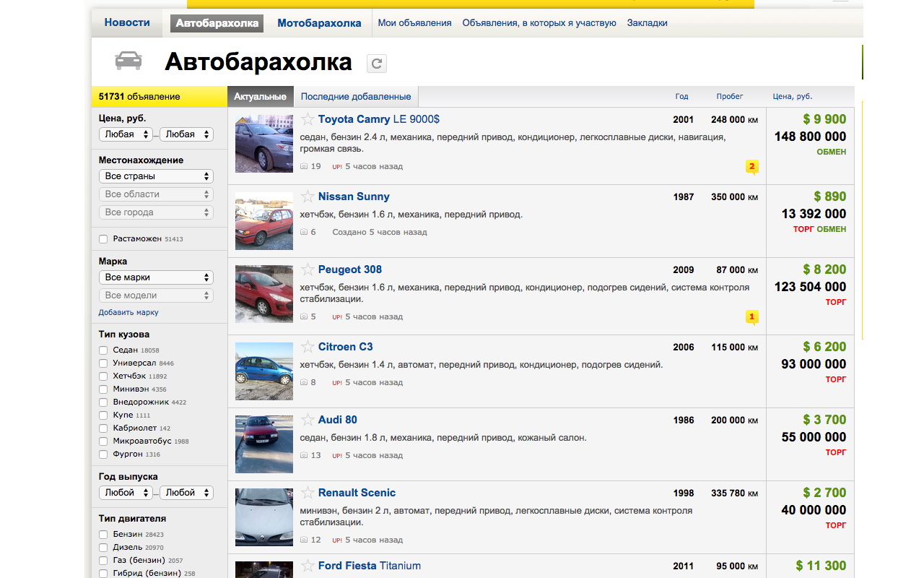Open the minimum year Любой dropdown

[x=126, y=493]
